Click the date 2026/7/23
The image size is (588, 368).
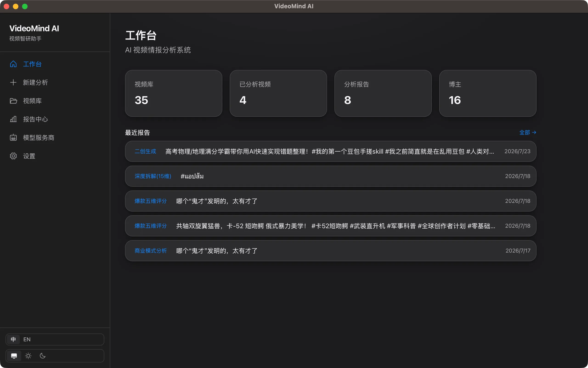tap(517, 151)
